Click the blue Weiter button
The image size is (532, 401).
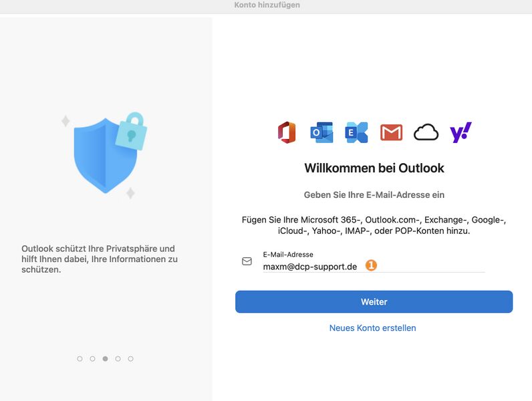[374, 301]
